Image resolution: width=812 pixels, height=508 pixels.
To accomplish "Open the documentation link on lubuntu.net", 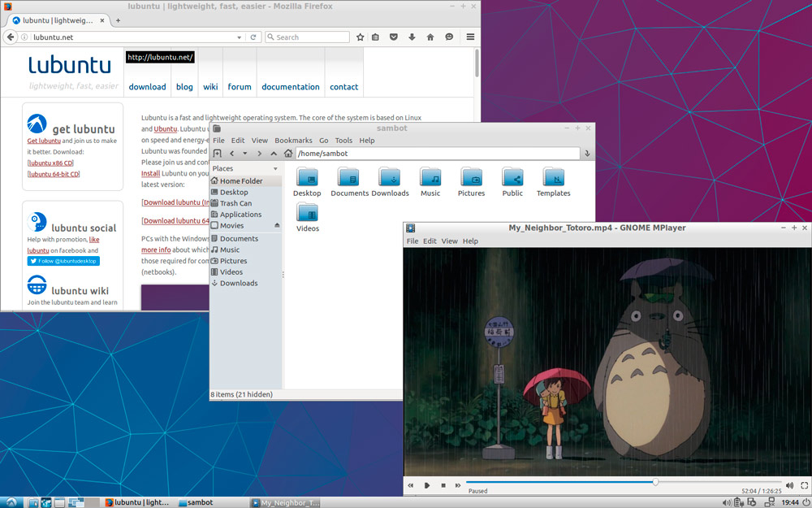I will coord(291,87).
